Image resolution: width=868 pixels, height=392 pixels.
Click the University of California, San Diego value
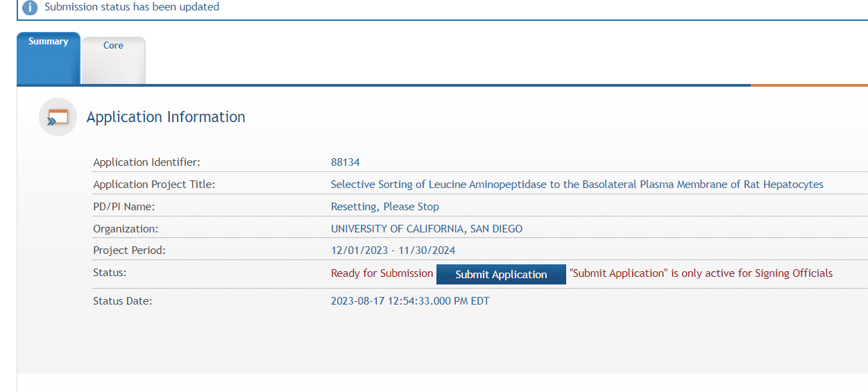427,229
